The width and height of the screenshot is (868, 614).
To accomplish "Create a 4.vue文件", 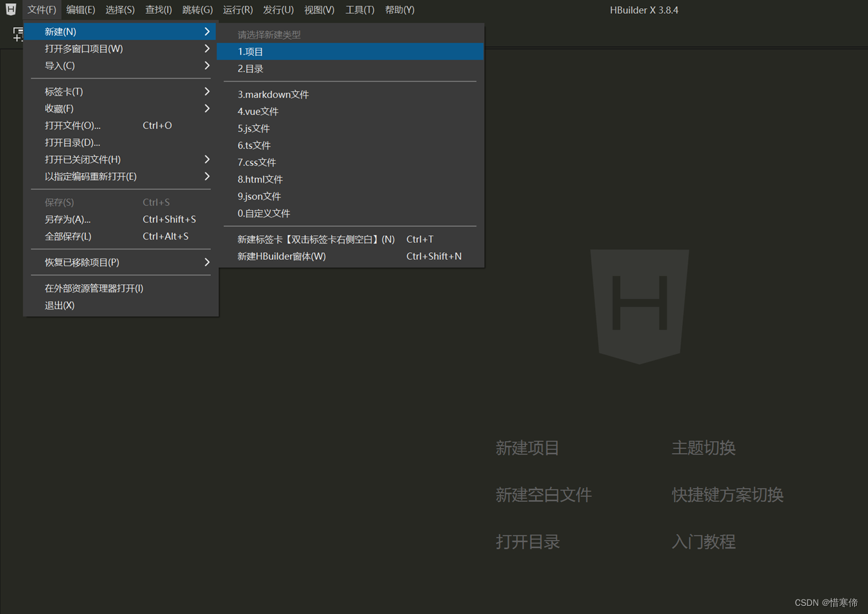I will (x=350, y=111).
